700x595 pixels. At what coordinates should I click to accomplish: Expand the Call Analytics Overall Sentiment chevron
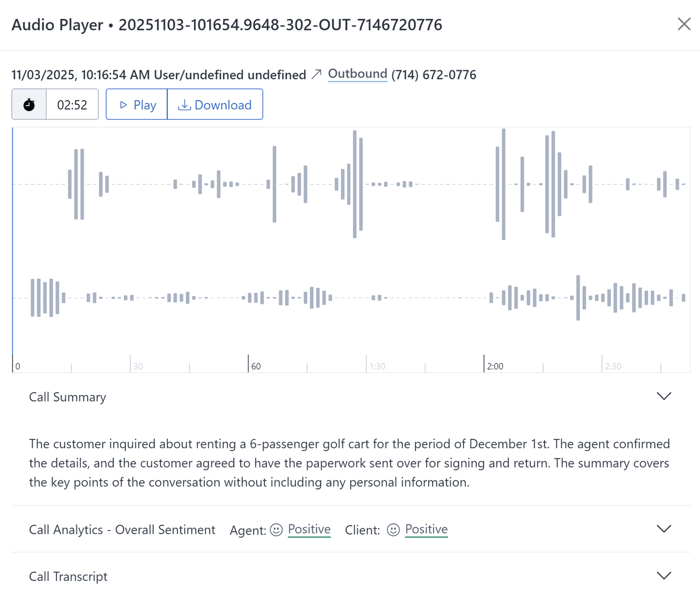click(x=664, y=529)
